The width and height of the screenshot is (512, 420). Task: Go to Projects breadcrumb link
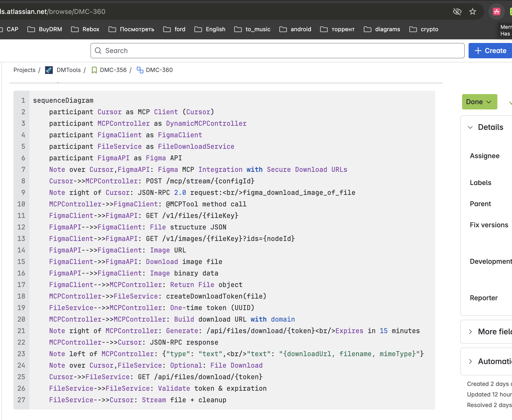(x=24, y=70)
